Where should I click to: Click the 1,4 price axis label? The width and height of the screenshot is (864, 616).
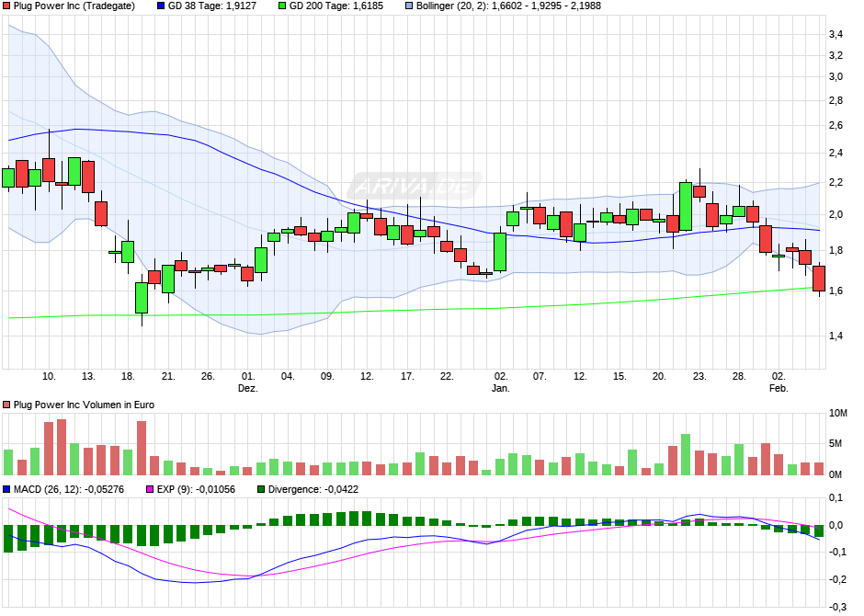tap(836, 337)
